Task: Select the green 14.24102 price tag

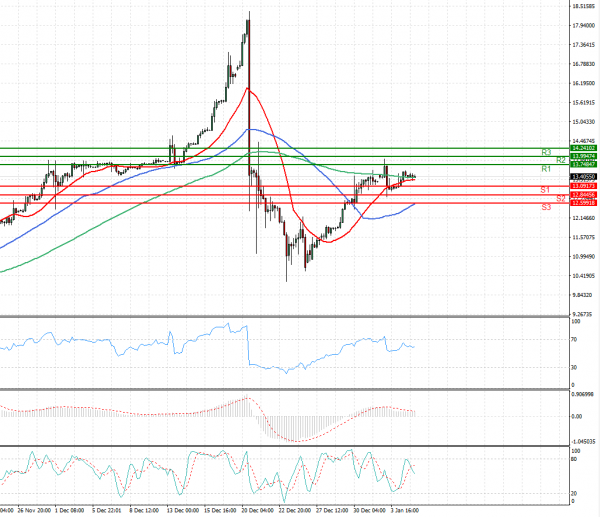Action: 584,148
